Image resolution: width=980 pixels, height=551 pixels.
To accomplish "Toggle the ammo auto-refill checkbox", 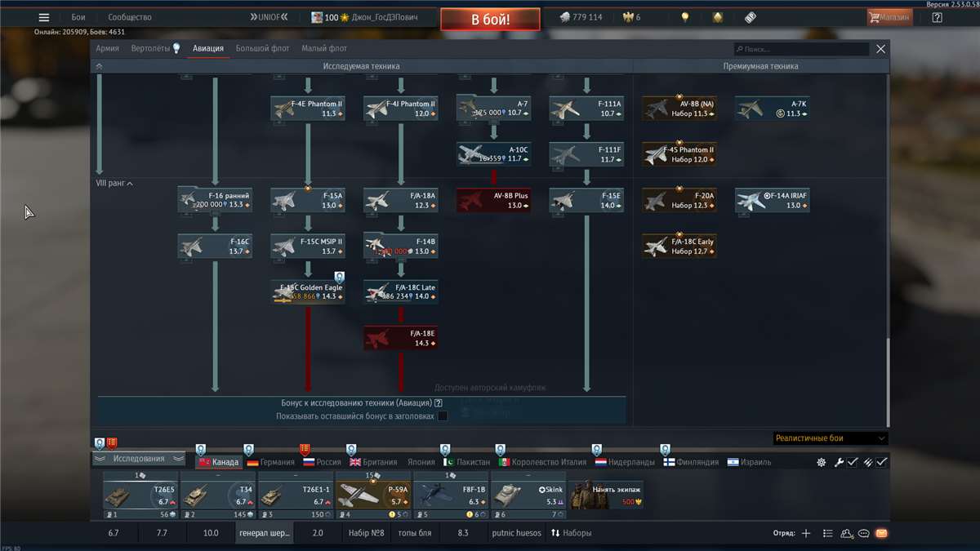I will 882,462.
